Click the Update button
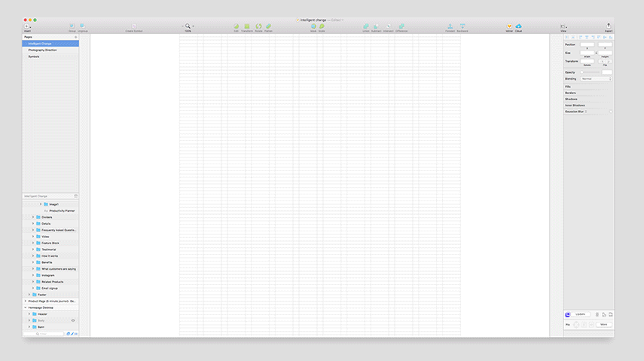Image resolution: width=644 pixels, height=361 pixels. pyautogui.click(x=580, y=314)
